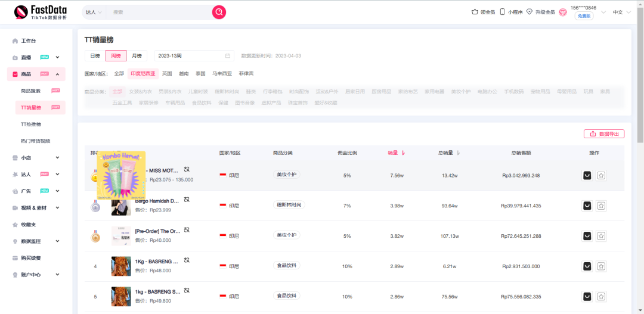The height and width of the screenshot is (314, 644).
Task: Go to 工作台 in sidebar
Action: click(x=29, y=41)
